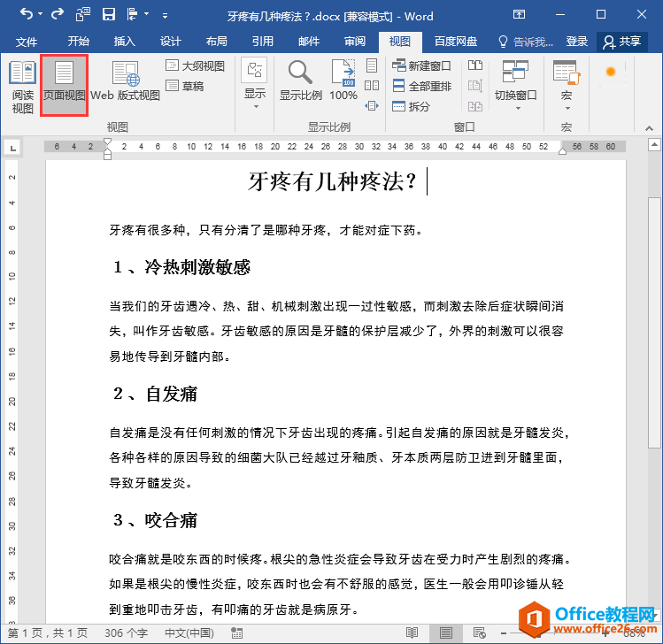This screenshot has width=663, height=644.
Task: Arrange all windows using 全部重排
Action: coord(421,86)
